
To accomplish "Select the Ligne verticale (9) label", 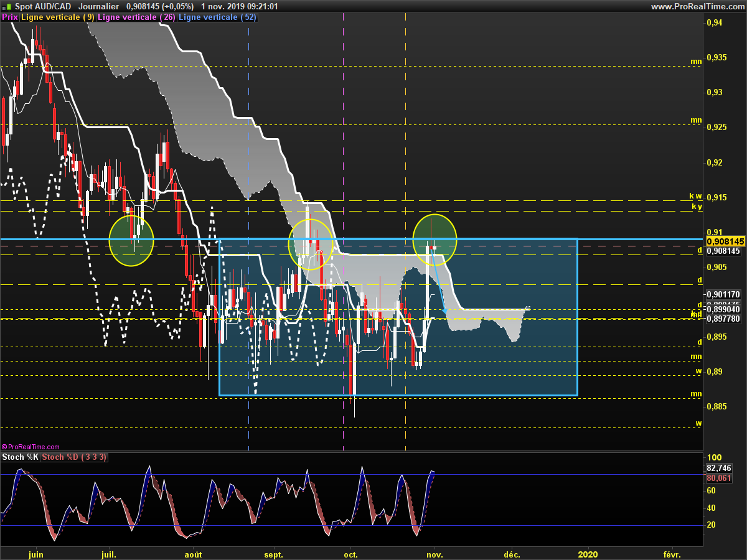I will (x=58, y=17).
